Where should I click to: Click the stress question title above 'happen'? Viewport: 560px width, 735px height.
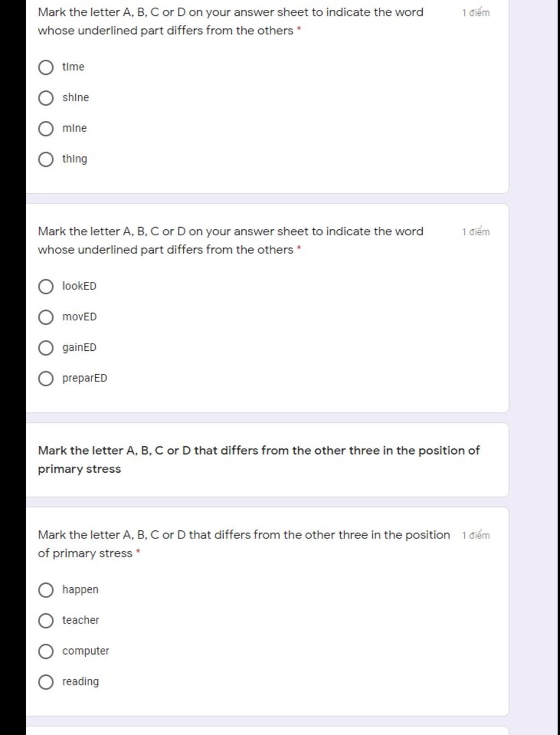coord(244,544)
